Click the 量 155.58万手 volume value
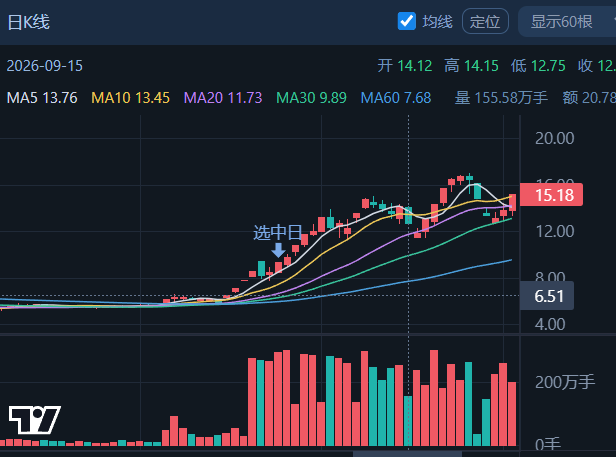This screenshot has width=616, height=457. pyautogui.click(x=501, y=98)
